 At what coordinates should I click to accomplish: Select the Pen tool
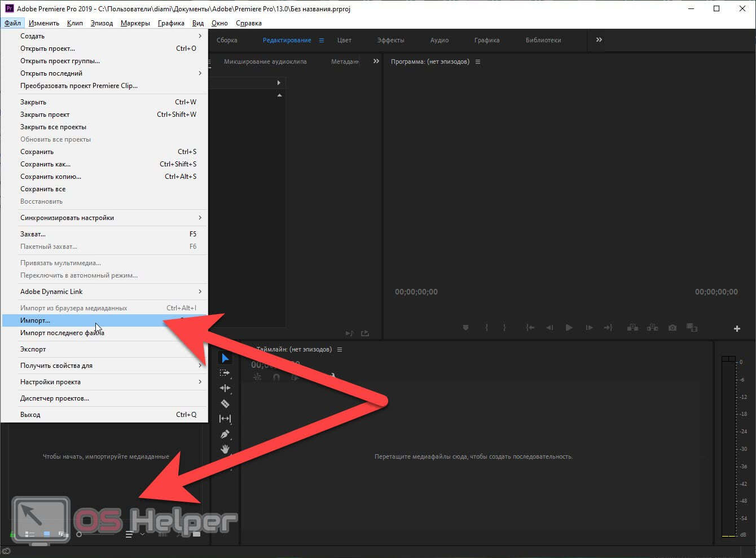(x=225, y=434)
